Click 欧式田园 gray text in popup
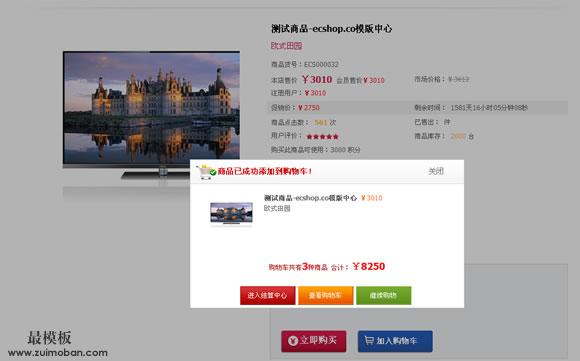Image resolution: width=580 pixels, height=361 pixels. click(x=277, y=209)
